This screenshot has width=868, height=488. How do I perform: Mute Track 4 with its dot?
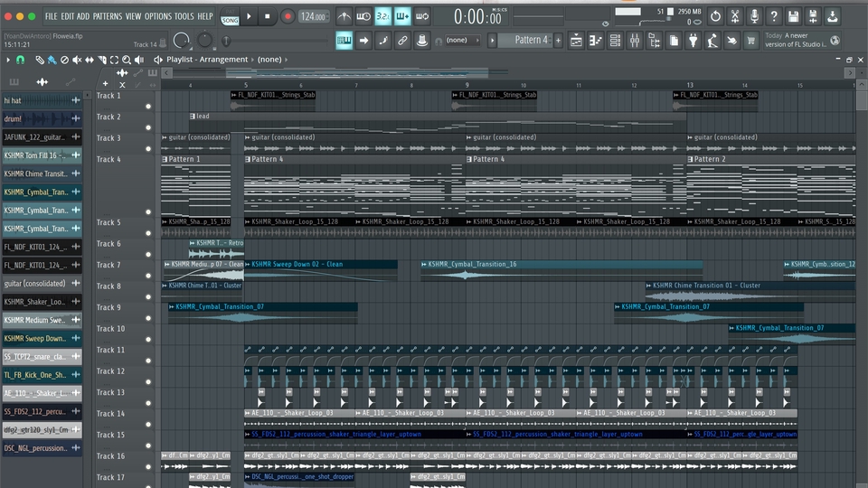pos(148,211)
